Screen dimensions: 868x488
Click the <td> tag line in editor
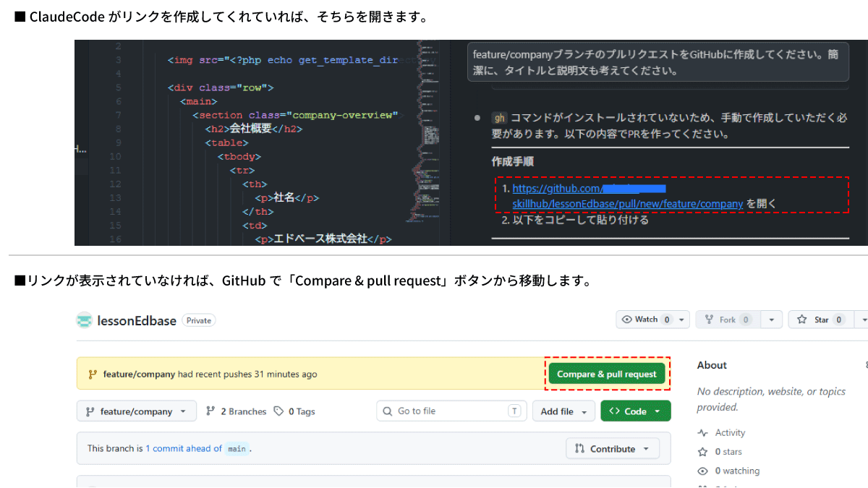pos(255,225)
